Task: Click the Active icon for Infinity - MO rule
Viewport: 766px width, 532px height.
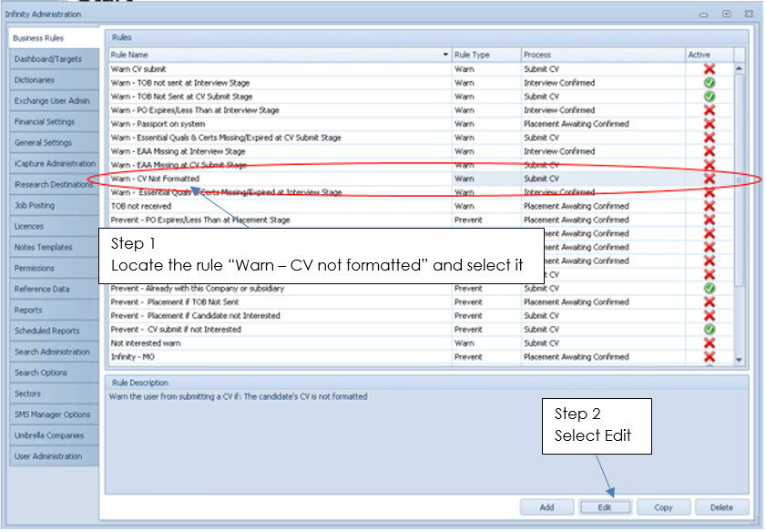Action: click(x=710, y=357)
